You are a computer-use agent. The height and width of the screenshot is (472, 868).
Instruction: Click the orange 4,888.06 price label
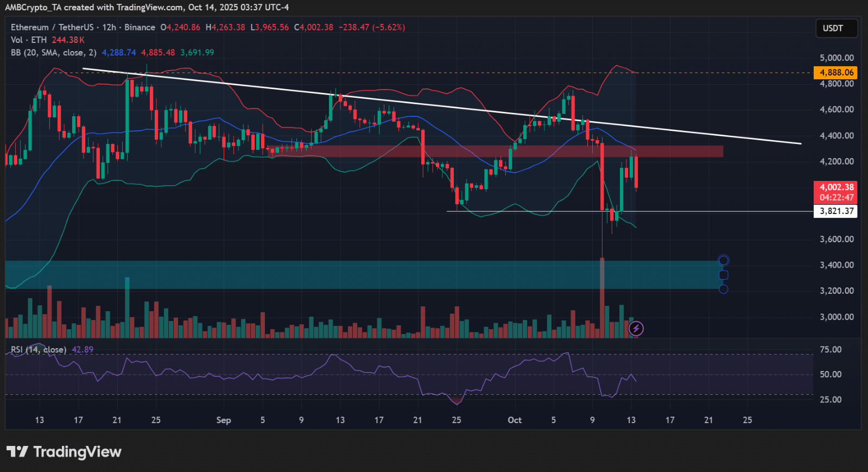[835, 72]
